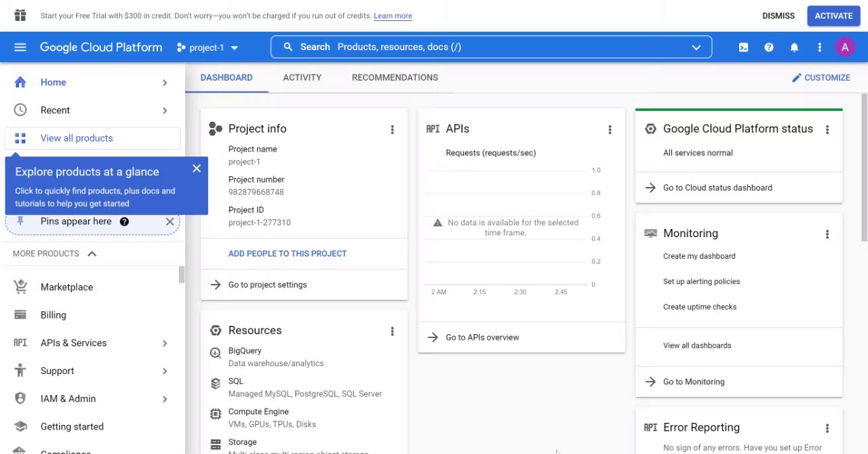Click the APIs & Services API icon
Image resolution: width=868 pixels, height=454 pixels.
coord(20,343)
